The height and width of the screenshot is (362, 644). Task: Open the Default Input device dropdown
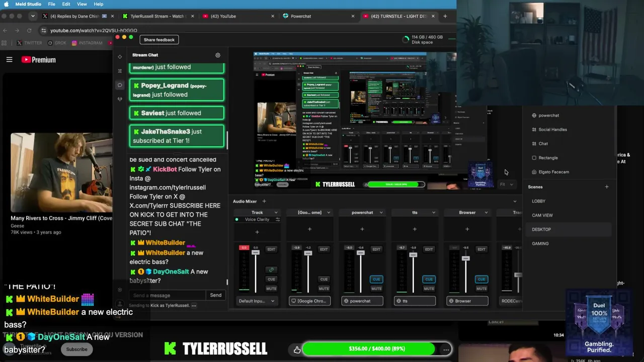[x=257, y=301]
